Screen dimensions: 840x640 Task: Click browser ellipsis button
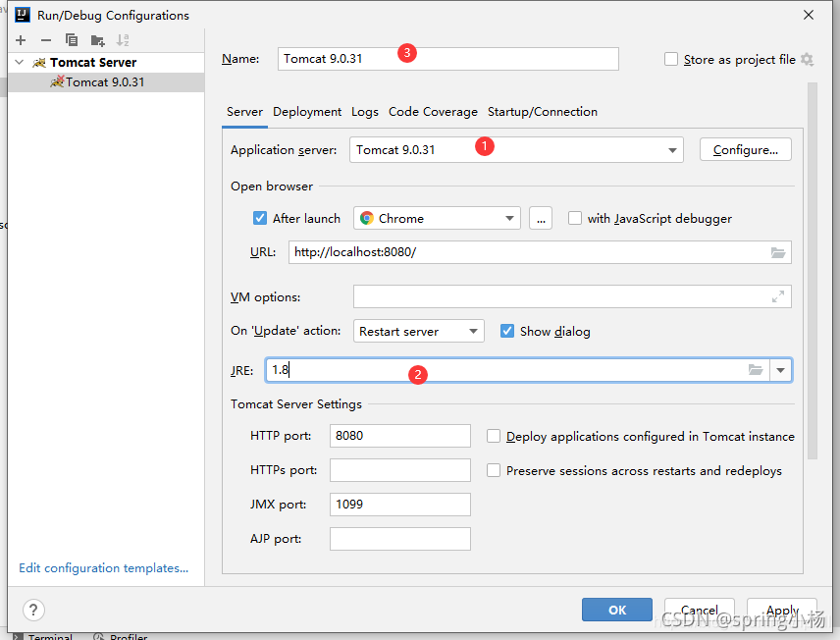click(x=541, y=218)
